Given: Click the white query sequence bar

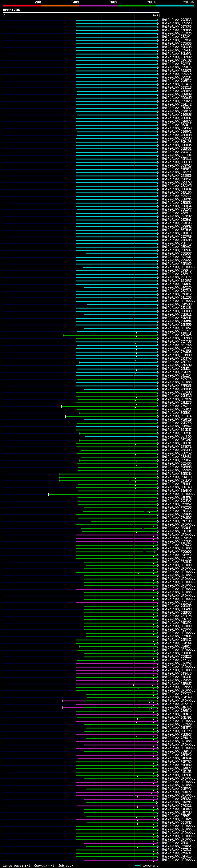Looking at the screenshot, I should 81,13.
